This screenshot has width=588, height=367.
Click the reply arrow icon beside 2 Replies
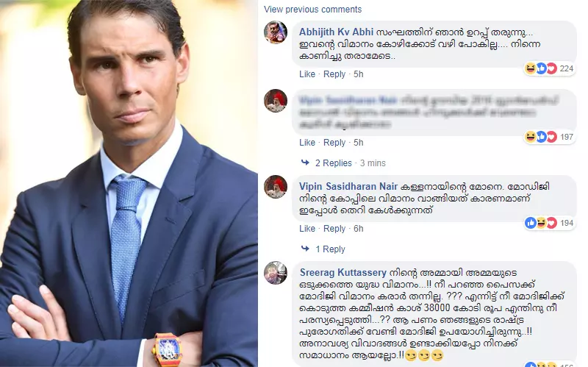[x=305, y=163]
